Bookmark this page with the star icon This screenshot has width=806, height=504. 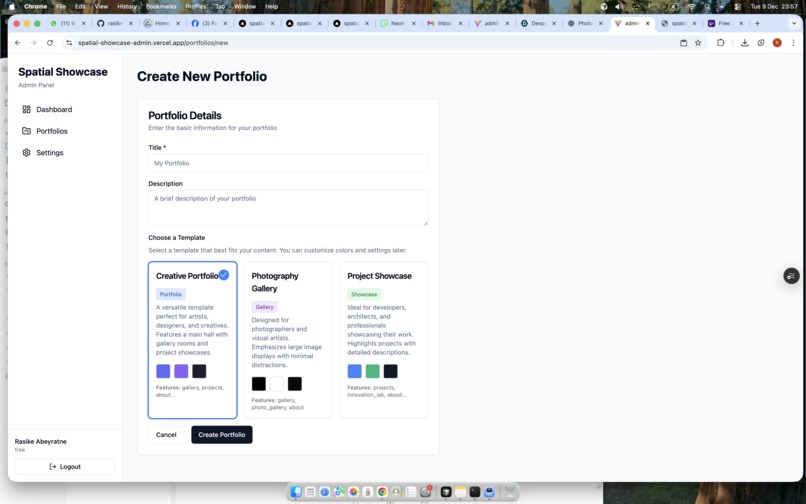point(698,43)
